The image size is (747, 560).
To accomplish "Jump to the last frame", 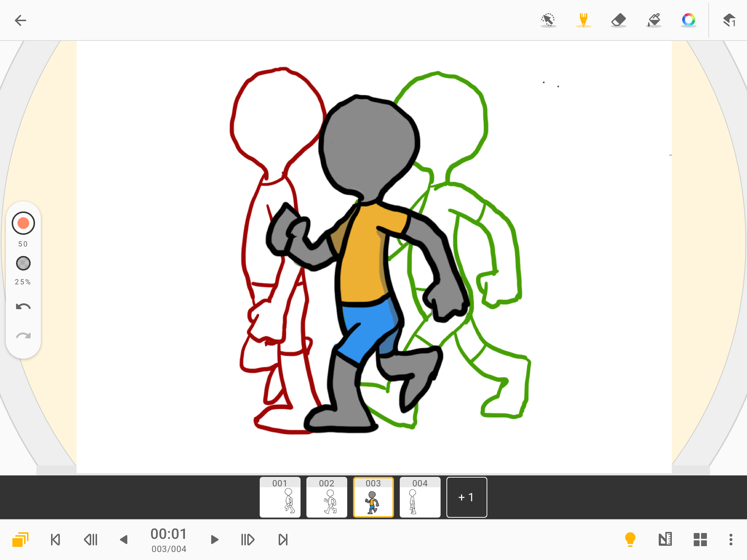I will click(283, 540).
